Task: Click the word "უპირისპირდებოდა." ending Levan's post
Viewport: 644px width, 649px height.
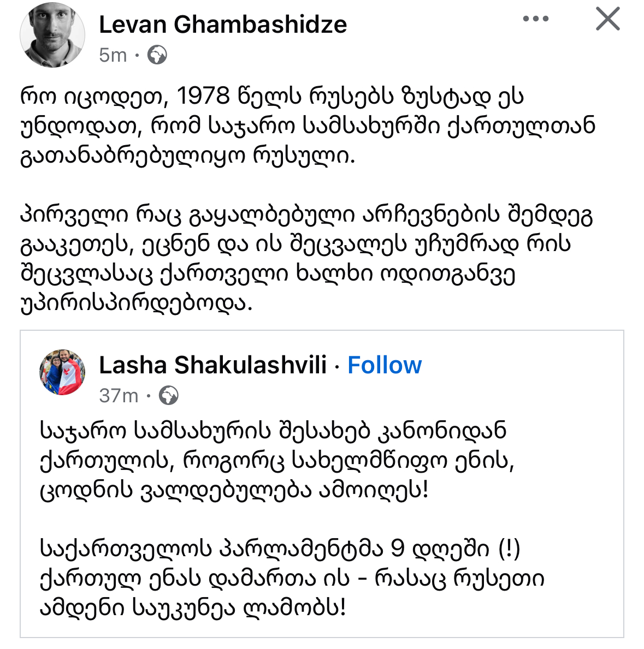Action: 137,303
